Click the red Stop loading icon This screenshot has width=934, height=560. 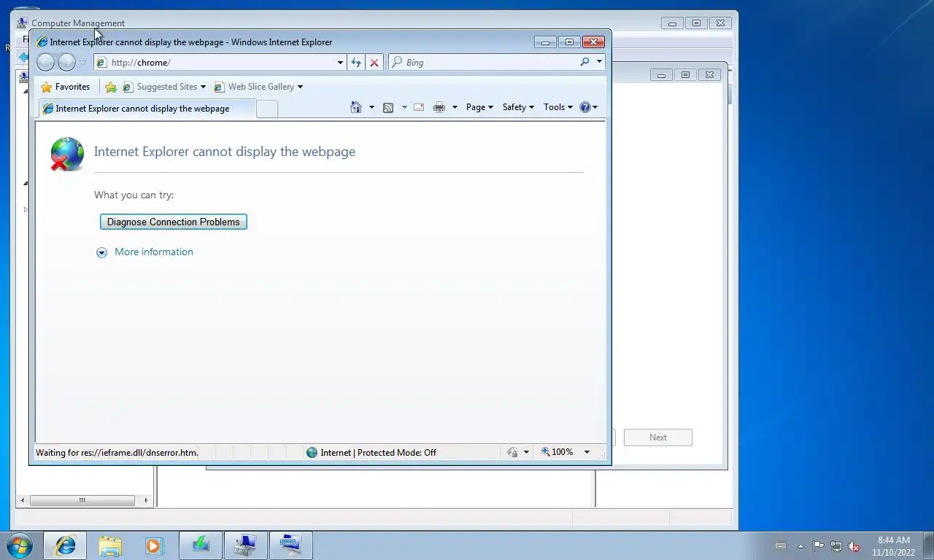point(374,63)
